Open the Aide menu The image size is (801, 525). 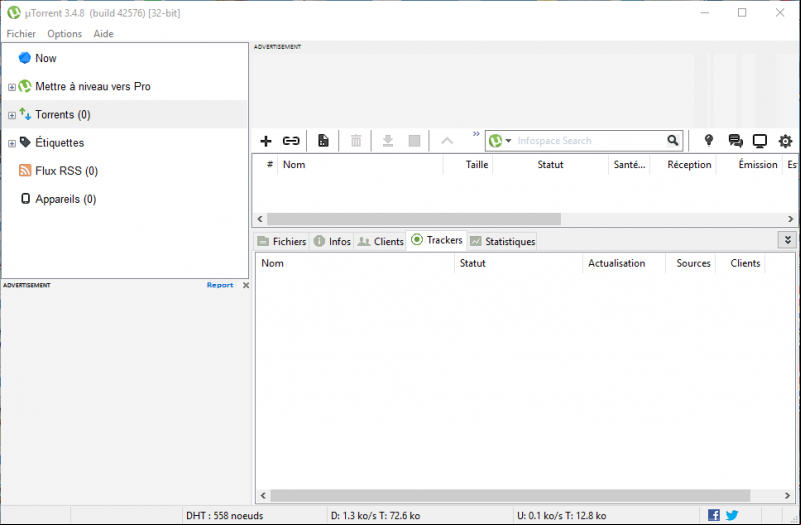(103, 34)
